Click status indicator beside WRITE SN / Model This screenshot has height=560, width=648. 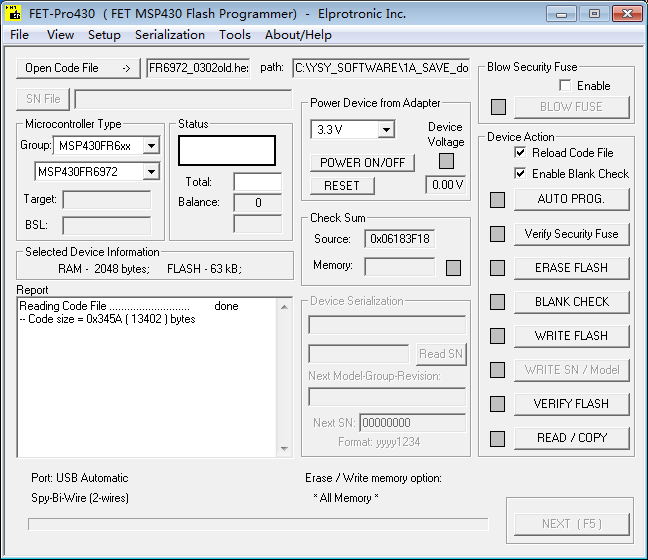tap(497, 369)
